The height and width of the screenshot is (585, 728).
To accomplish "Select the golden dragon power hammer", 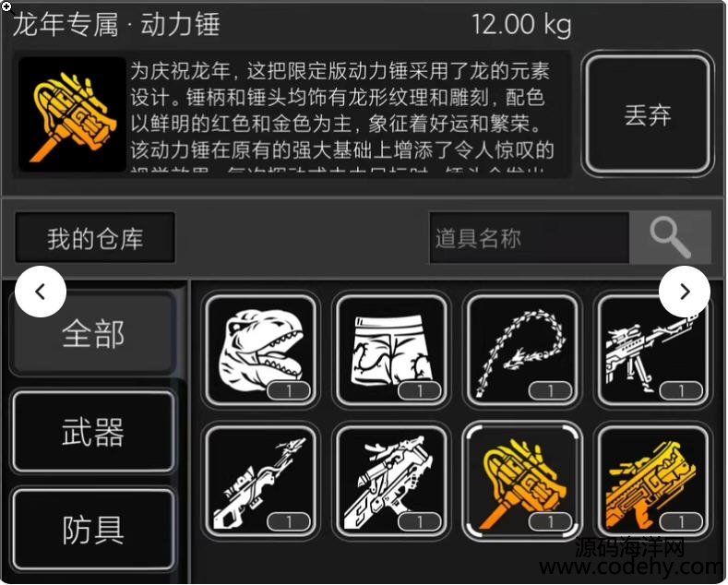I will coord(522,482).
